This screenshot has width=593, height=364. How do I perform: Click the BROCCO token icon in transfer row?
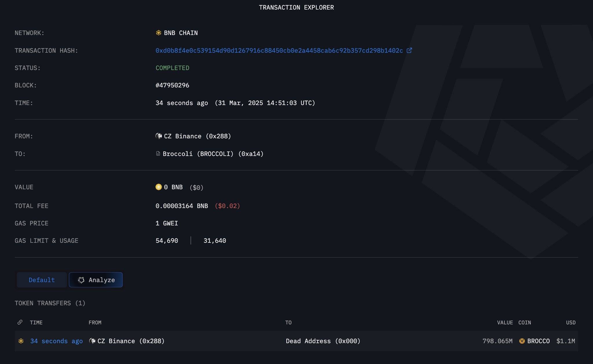pyautogui.click(x=522, y=341)
